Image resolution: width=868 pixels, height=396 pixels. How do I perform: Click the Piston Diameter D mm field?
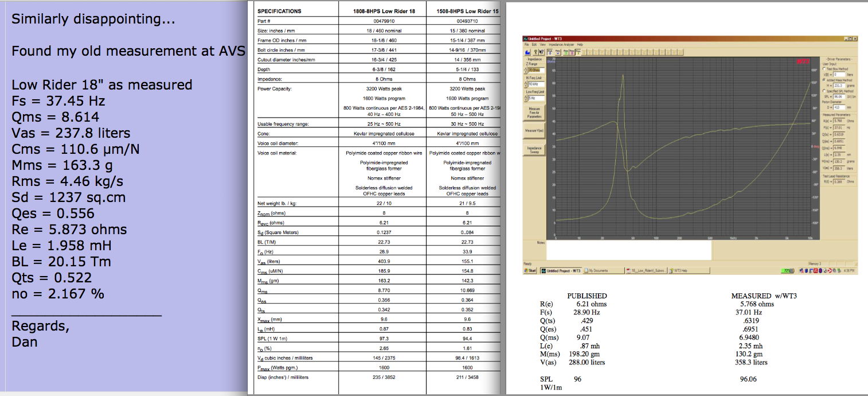pos(839,107)
